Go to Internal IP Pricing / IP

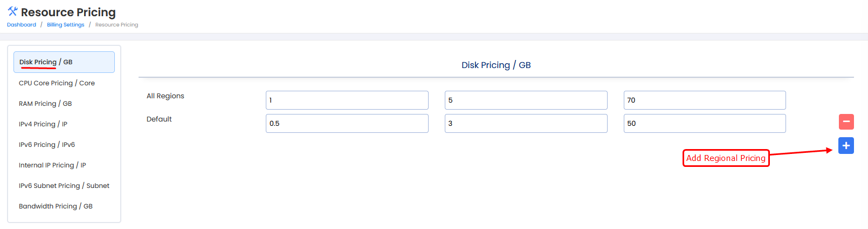(52, 165)
